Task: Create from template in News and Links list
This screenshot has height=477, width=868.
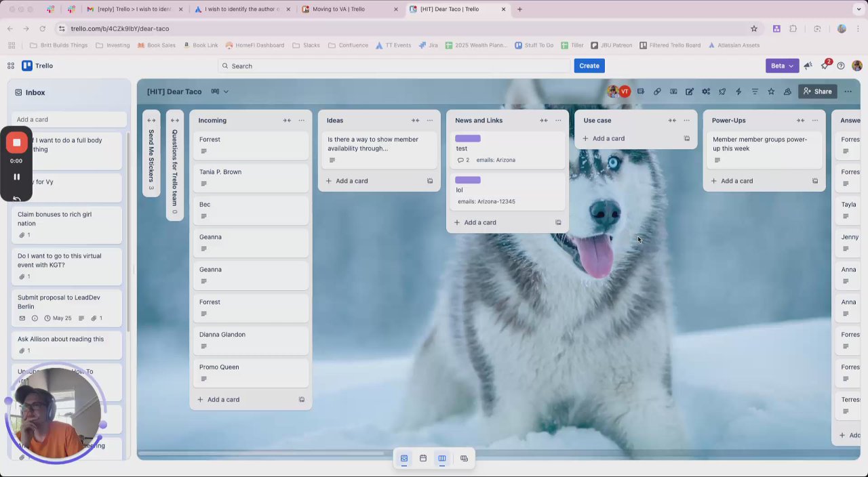Action: tap(558, 223)
